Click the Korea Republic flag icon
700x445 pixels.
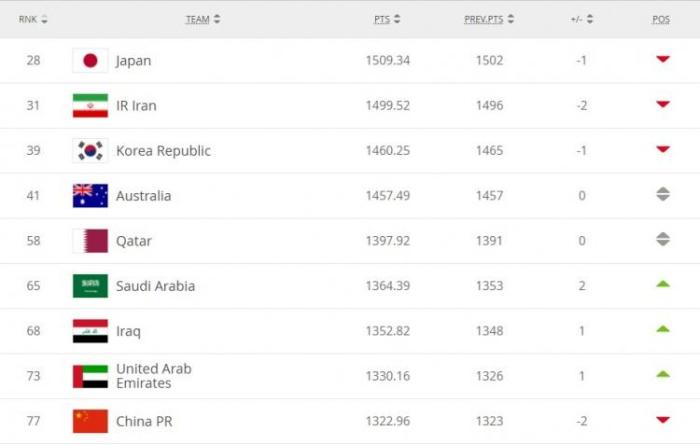[x=90, y=151]
